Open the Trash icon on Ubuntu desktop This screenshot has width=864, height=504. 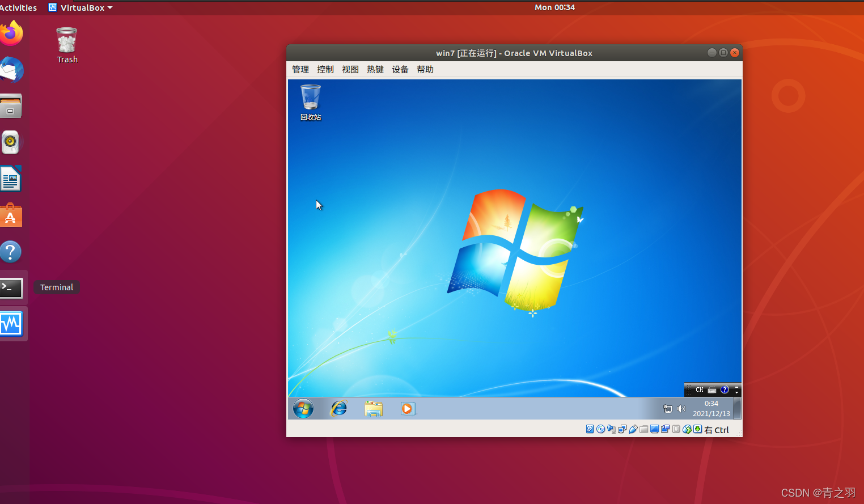click(x=67, y=45)
